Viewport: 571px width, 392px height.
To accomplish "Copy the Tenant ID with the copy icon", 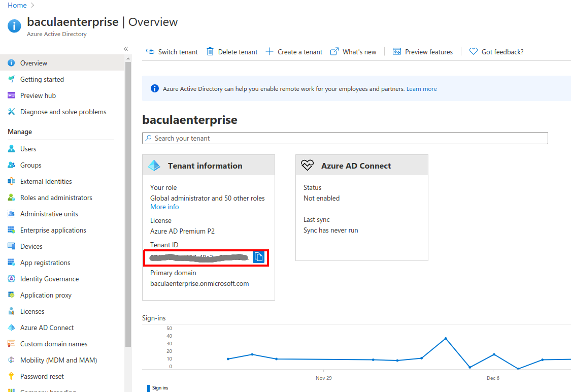I will pos(258,257).
